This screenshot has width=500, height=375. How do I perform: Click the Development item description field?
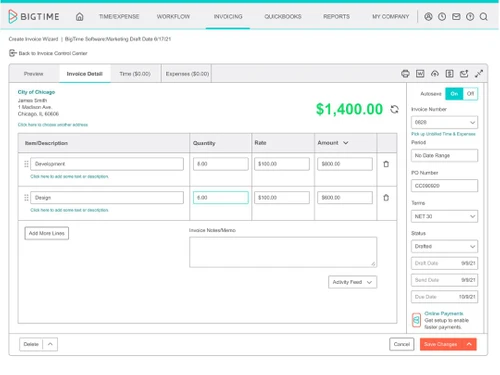(x=107, y=164)
